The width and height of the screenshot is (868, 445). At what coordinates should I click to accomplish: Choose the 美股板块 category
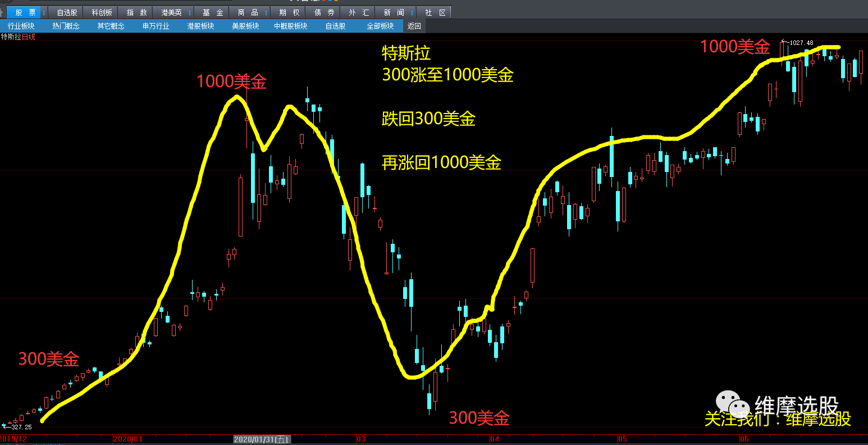tap(246, 26)
